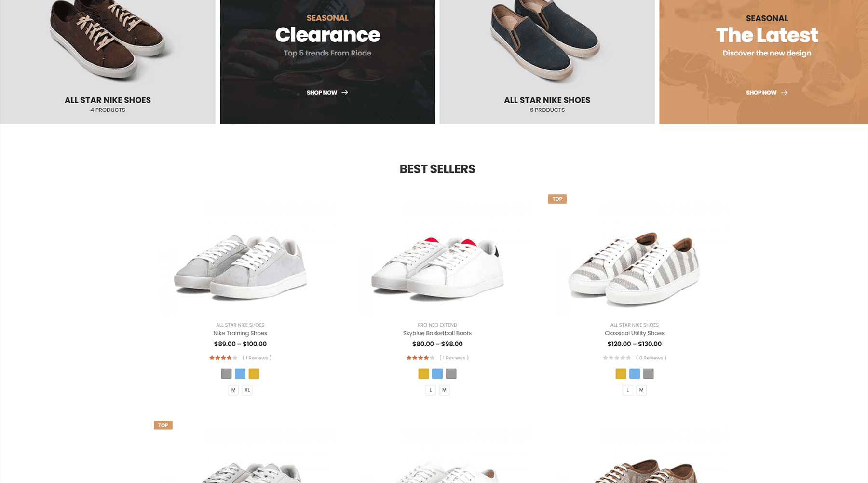The height and width of the screenshot is (483, 868).
Task: Click the empty star rating of Classical Utility Shoes
Action: pyautogui.click(x=617, y=358)
